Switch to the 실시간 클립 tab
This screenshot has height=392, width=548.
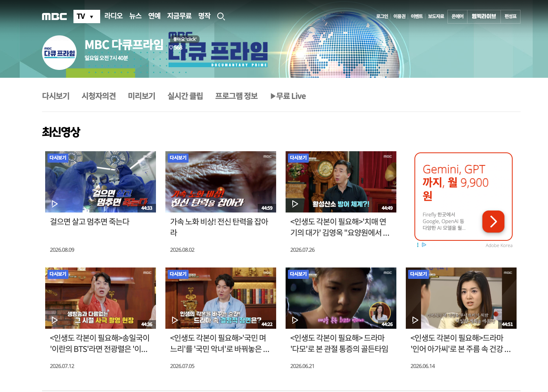point(185,96)
